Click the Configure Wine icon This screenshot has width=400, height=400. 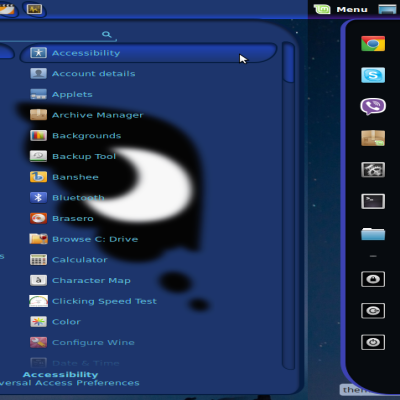pyautogui.click(x=38, y=342)
